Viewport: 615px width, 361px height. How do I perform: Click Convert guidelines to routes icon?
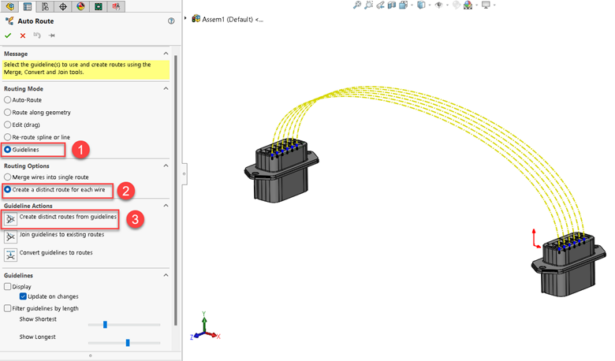(11, 255)
